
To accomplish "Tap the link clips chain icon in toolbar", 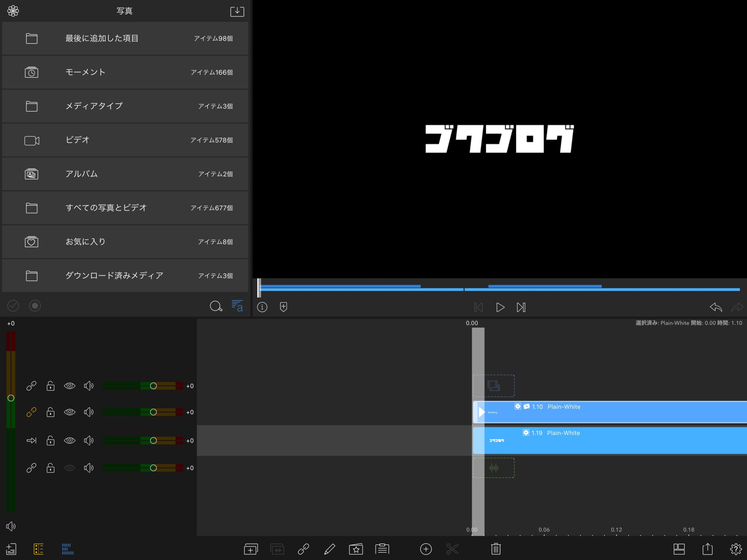I will (x=303, y=549).
